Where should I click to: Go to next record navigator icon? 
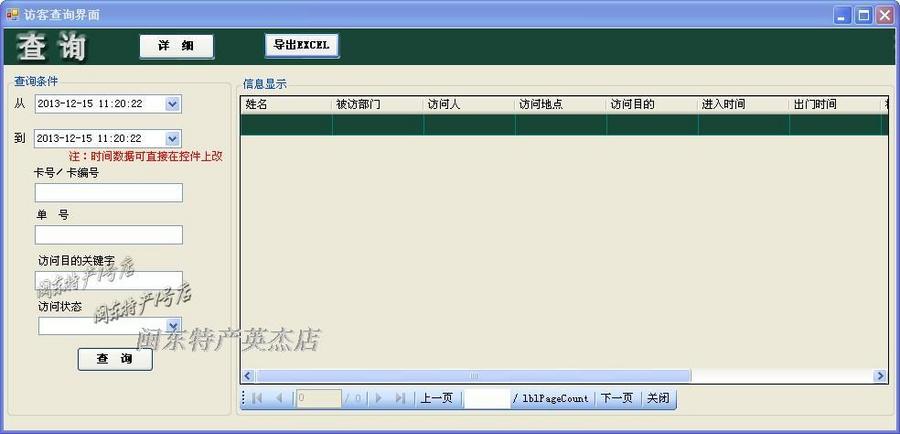tap(378, 398)
